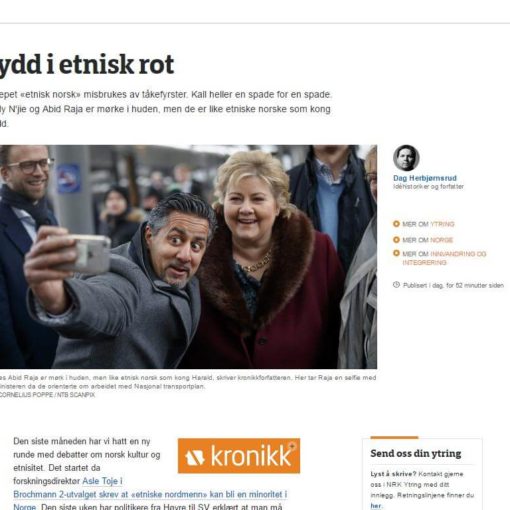This screenshot has width=510, height=510.
Task: Open the Asle Toje article link
Action: point(102,481)
